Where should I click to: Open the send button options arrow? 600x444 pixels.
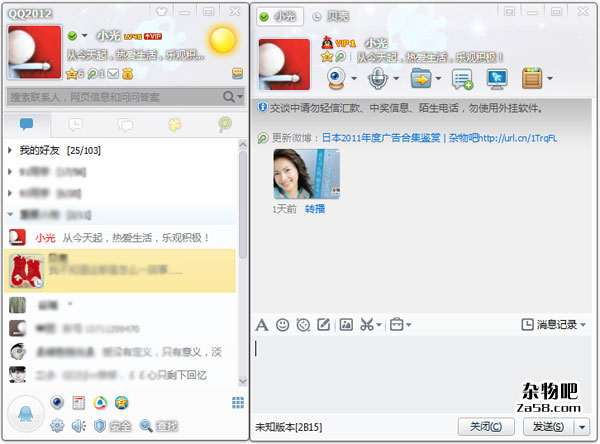582,426
